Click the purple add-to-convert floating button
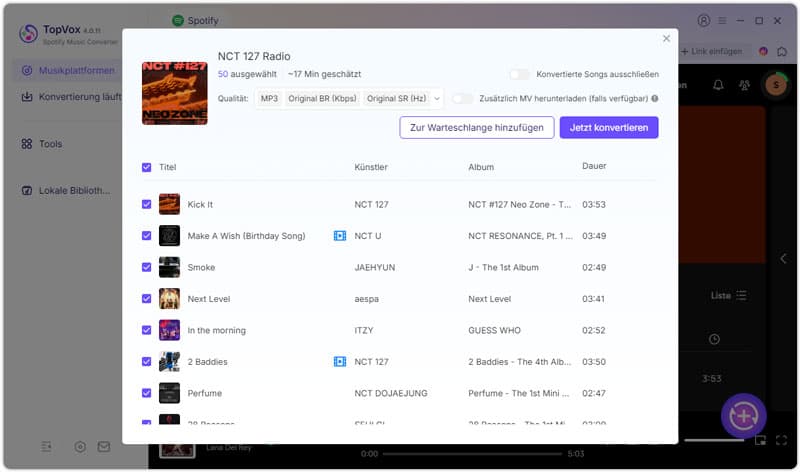This screenshot has height=472, width=800. (743, 416)
